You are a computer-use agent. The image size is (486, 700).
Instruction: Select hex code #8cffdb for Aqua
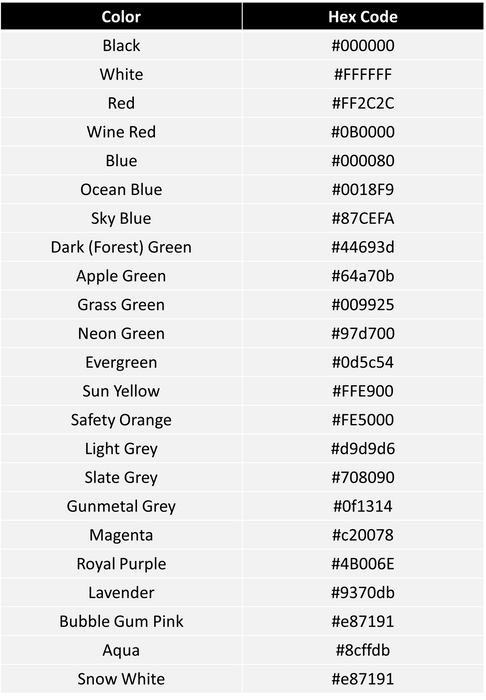tap(363, 650)
